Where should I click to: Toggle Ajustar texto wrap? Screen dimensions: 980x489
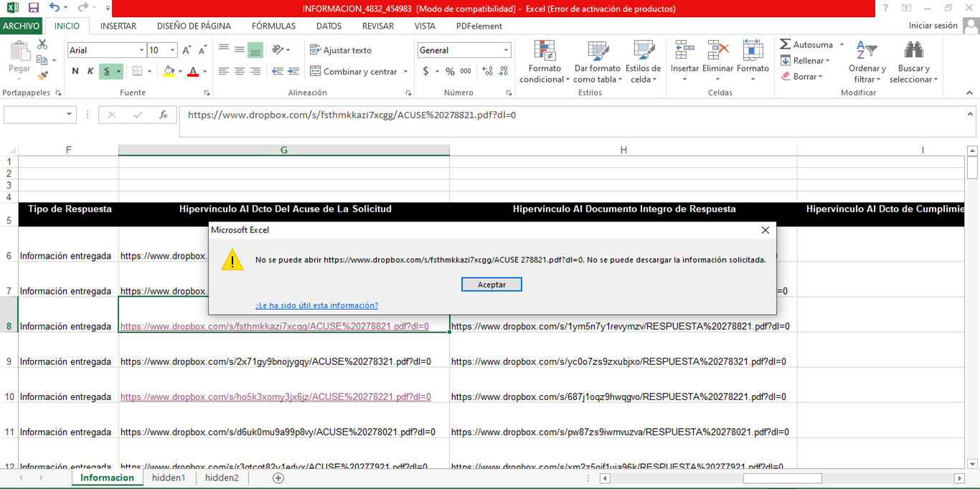341,50
